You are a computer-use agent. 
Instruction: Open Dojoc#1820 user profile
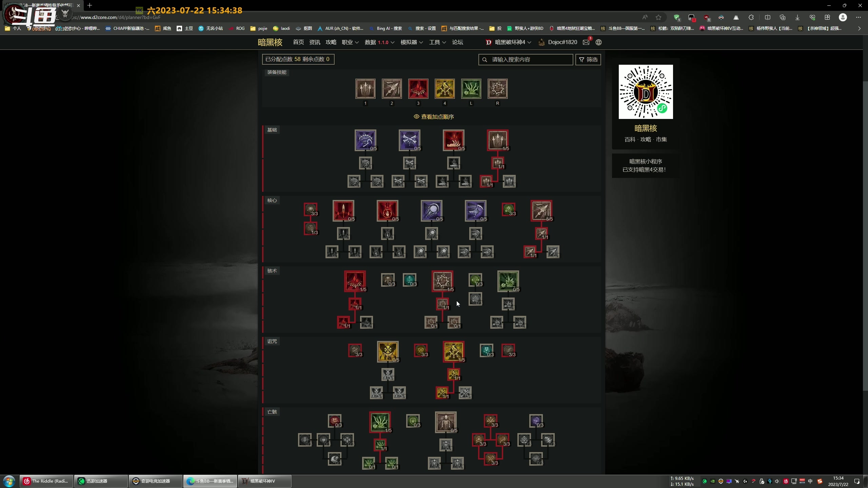click(x=558, y=42)
